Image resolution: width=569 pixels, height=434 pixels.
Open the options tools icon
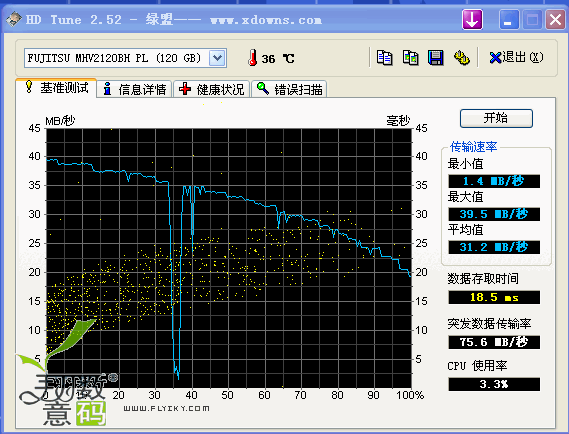point(462,58)
